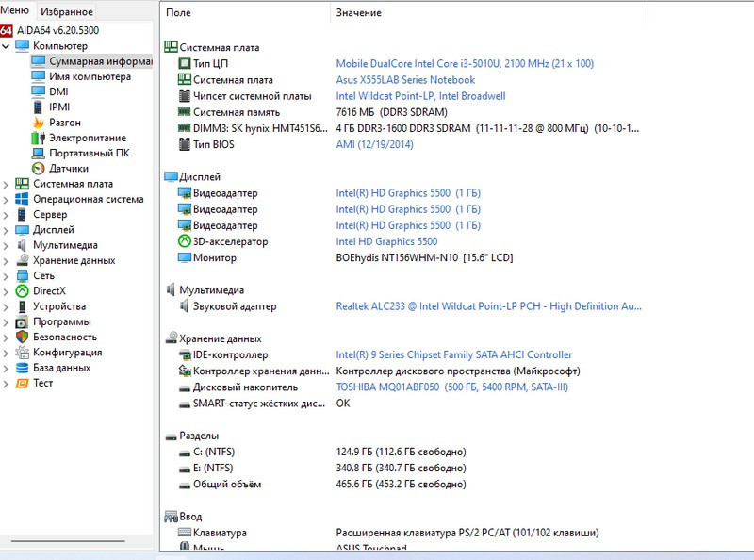Open the Intel HD Graphics 5500 3D-акселератор link
Screen dimensions: 754x560
[386, 241]
